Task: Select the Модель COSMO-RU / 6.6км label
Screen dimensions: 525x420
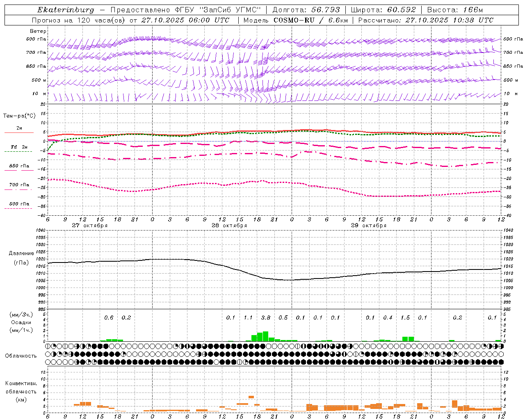Action: [296, 20]
